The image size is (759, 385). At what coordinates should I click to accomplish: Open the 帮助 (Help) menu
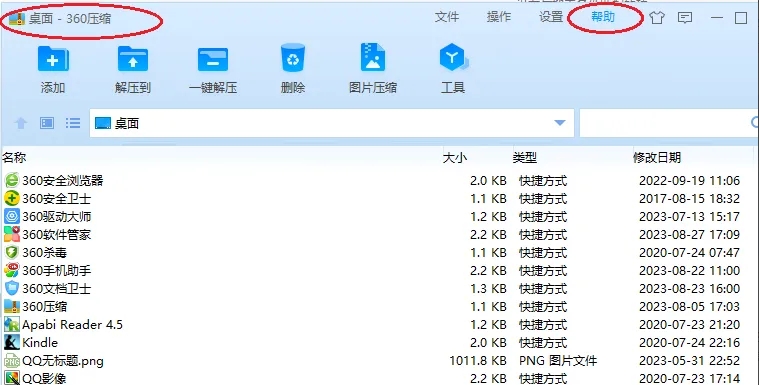coord(603,17)
